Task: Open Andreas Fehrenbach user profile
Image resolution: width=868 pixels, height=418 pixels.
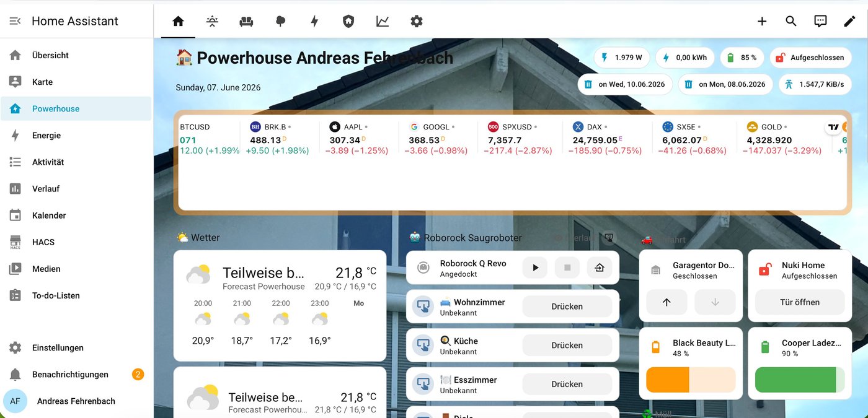Action: pyautogui.click(x=76, y=401)
